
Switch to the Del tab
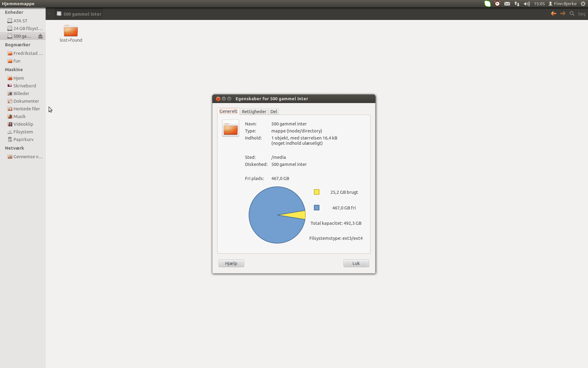click(274, 112)
